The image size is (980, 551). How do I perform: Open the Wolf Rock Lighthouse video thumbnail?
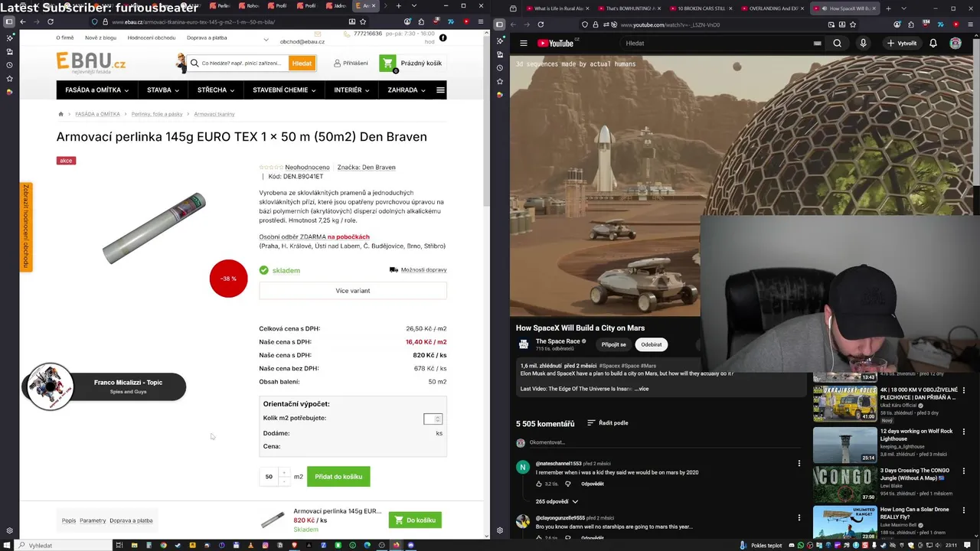844,444
